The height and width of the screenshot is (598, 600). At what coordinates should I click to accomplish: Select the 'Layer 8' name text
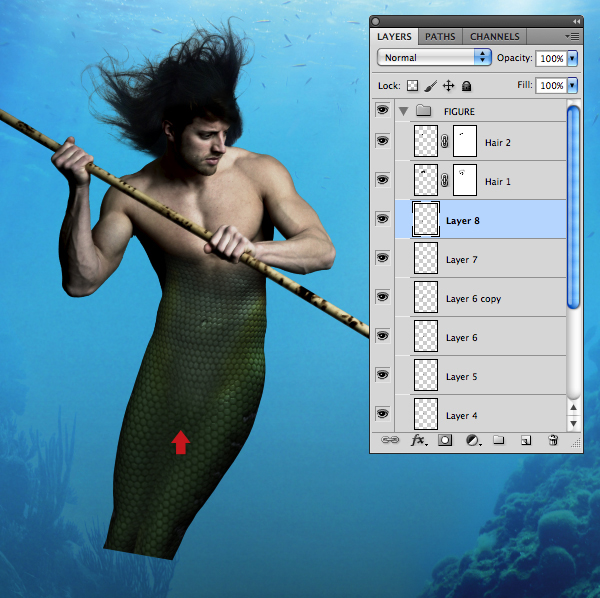(x=463, y=221)
